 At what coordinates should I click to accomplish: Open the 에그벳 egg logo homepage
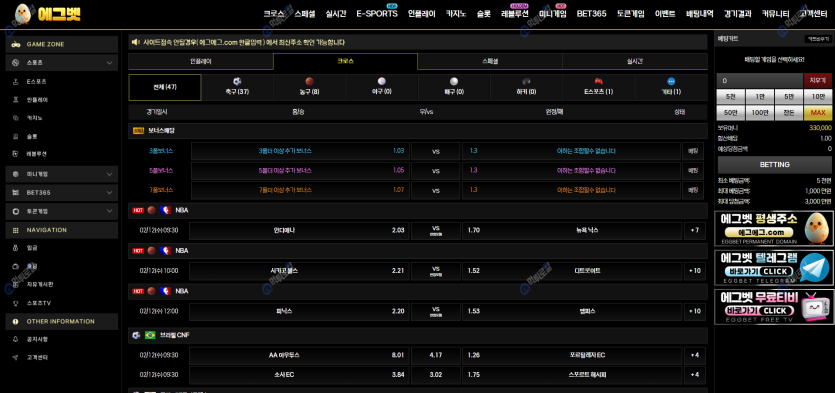tap(48, 14)
